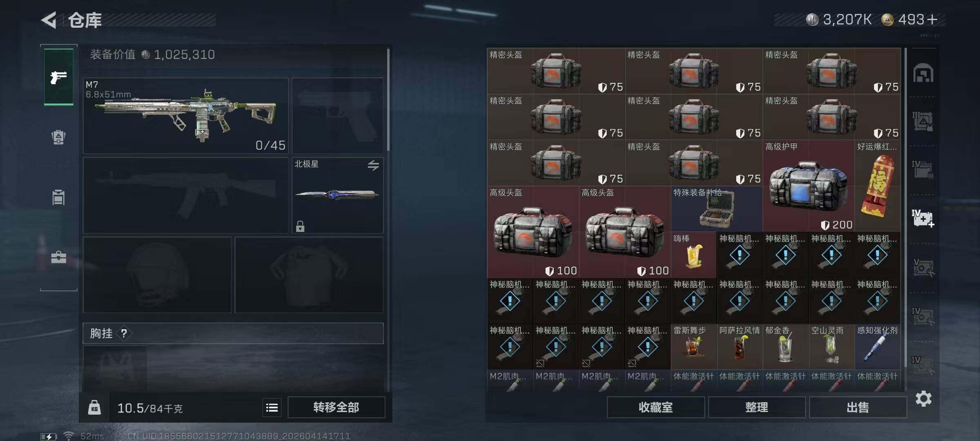Click the 特殊装备补给 supply case item
The image size is (980, 441).
[717, 209]
